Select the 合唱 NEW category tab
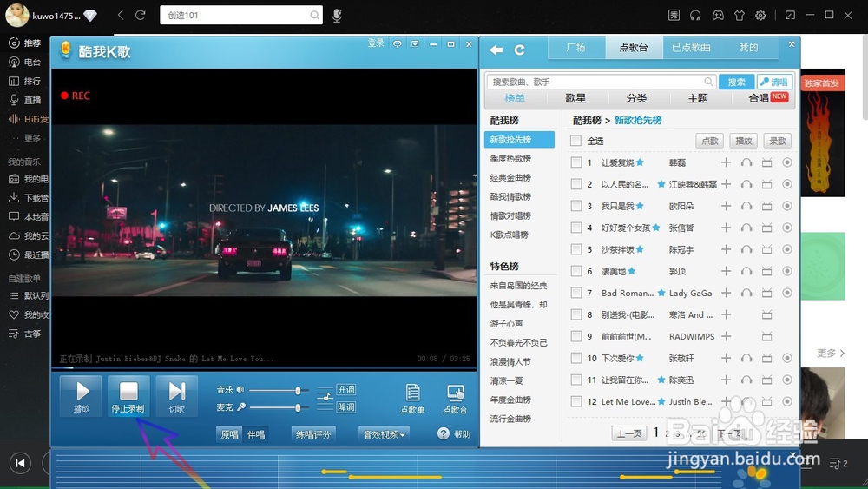 click(x=767, y=98)
